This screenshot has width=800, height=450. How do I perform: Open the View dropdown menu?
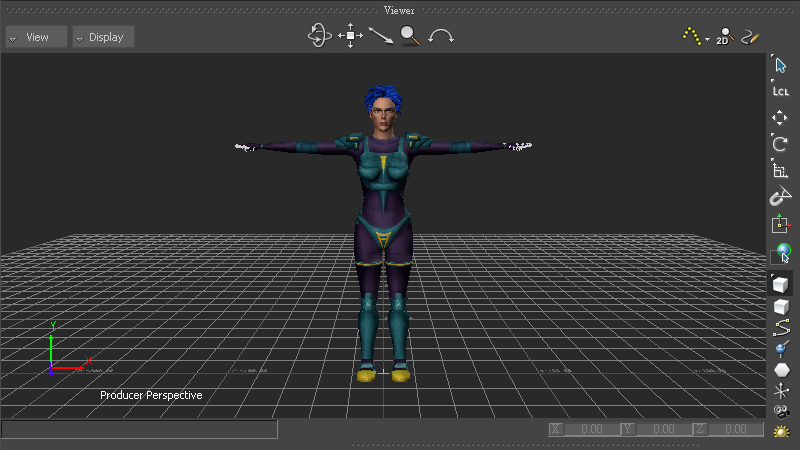point(36,37)
